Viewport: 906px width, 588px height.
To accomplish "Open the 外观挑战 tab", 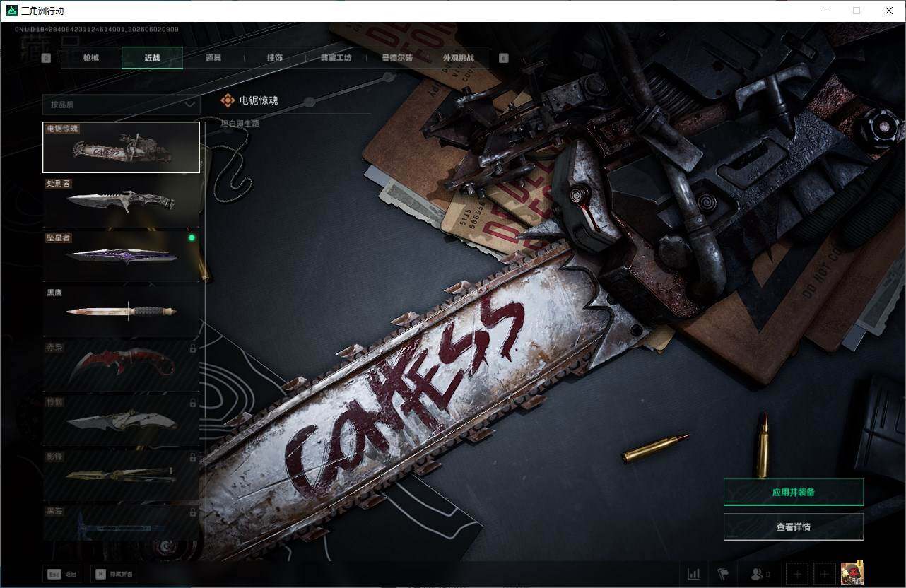I will click(x=458, y=58).
